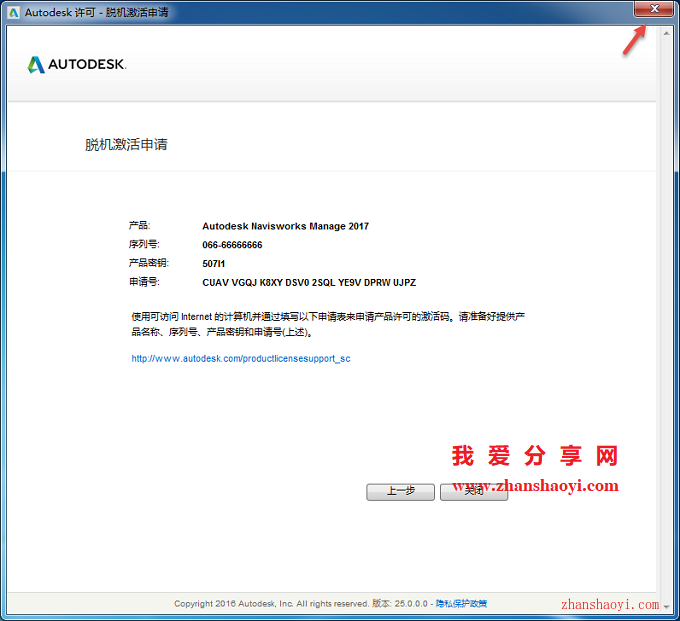The image size is (680, 621).
Task: Click the 关闭 close button
Action: pos(474,492)
